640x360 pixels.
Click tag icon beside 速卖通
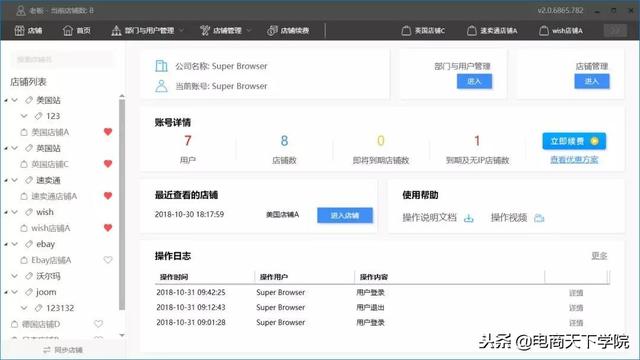pyautogui.click(x=29, y=180)
